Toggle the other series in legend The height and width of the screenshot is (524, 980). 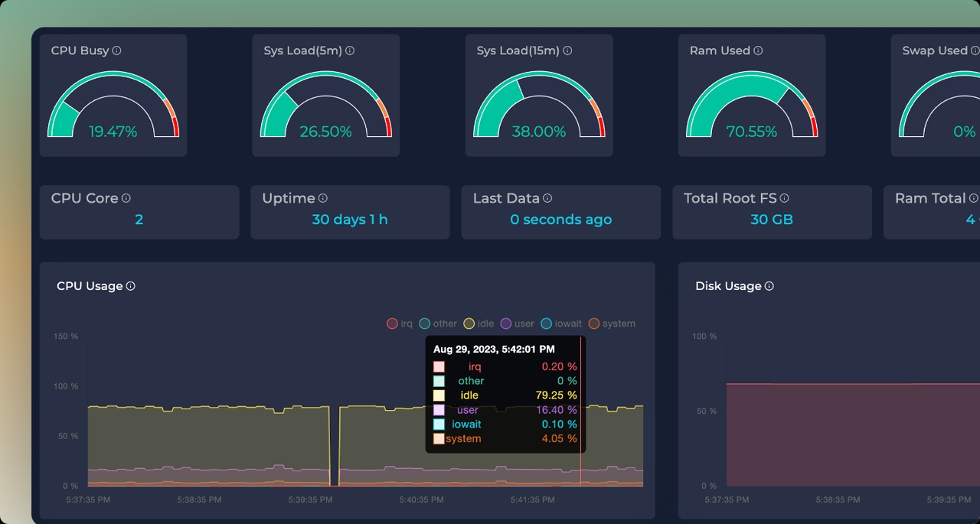click(x=438, y=324)
